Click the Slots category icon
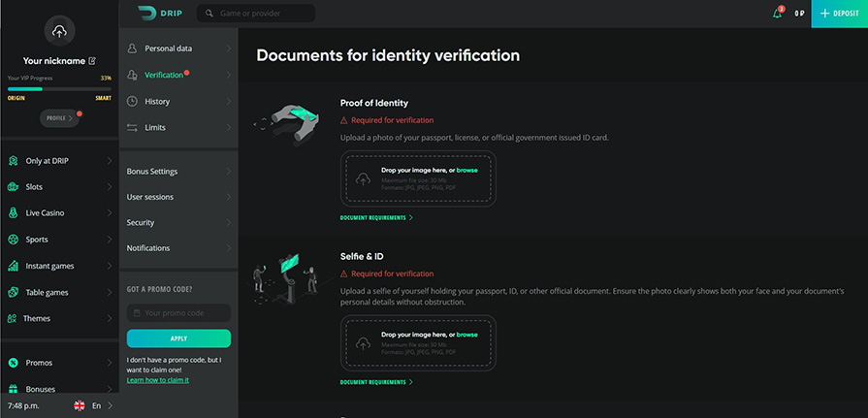This screenshot has width=868, height=418. coord(14,186)
